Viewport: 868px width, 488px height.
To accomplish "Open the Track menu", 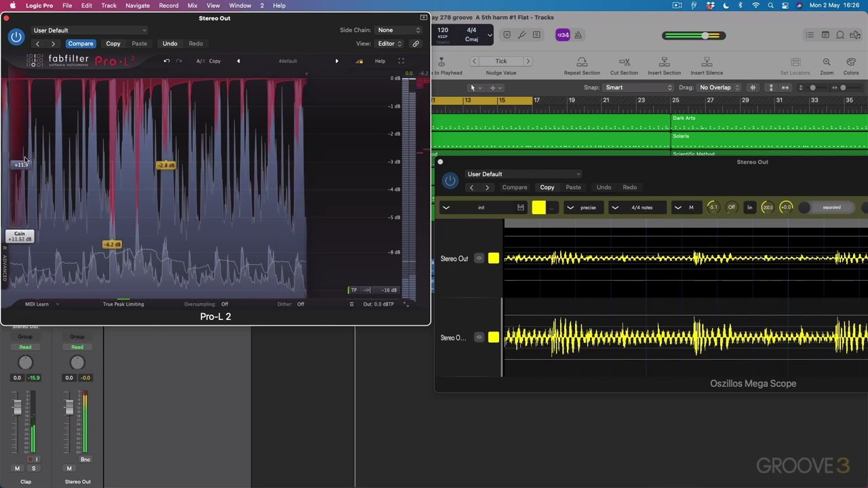I will (108, 5).
